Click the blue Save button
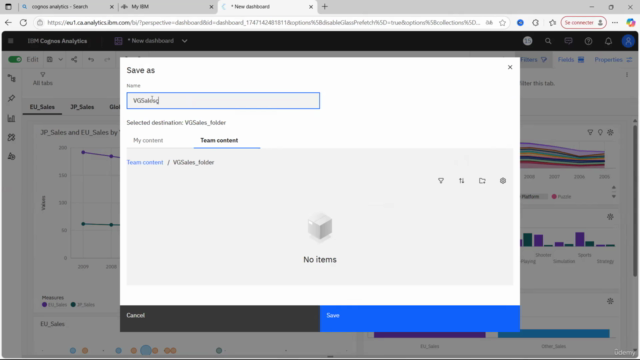Image resolution: width=640 pixels, height=360 pixels. click(x=420, y=318)
